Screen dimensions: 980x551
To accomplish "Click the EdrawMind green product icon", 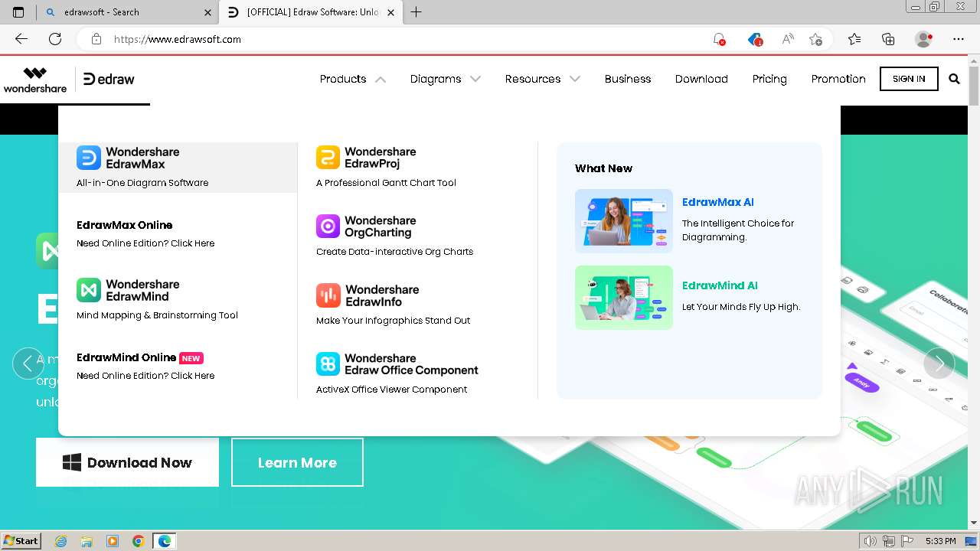I will (x=89, y=290).
